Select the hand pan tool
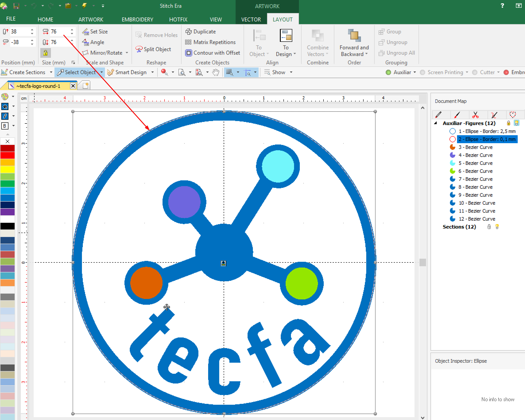Viewport: 525px width, 420px height. 216,72
